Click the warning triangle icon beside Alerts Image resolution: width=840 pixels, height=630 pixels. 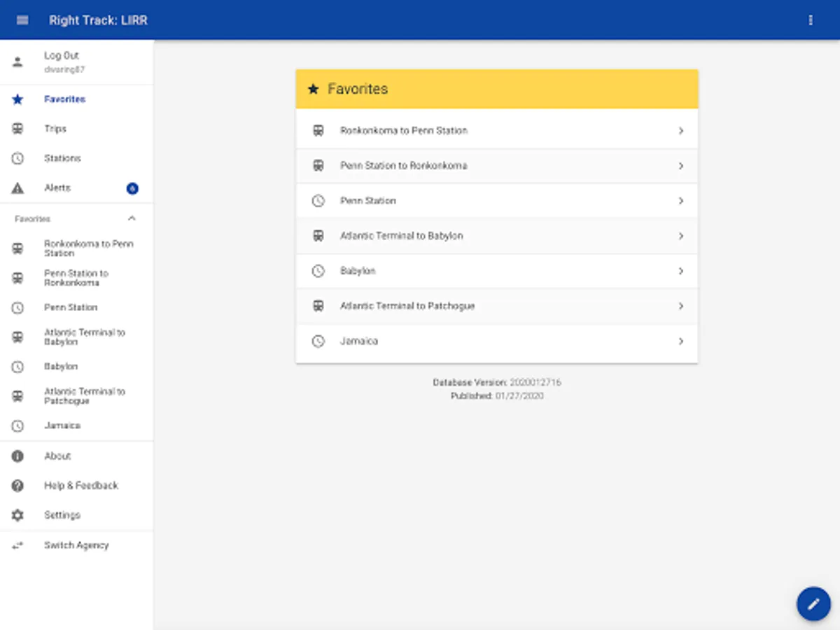[x=17, y=188]
